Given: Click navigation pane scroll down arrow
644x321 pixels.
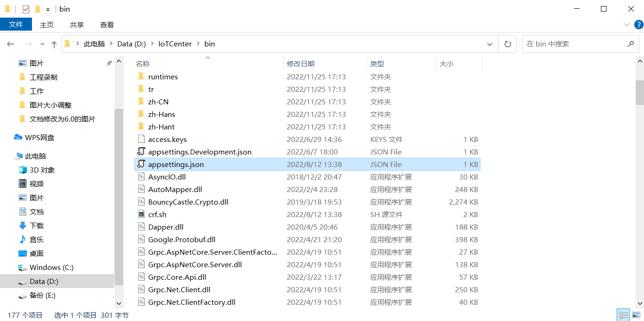Looking at the screenshot, I should [x=119, y=303].
